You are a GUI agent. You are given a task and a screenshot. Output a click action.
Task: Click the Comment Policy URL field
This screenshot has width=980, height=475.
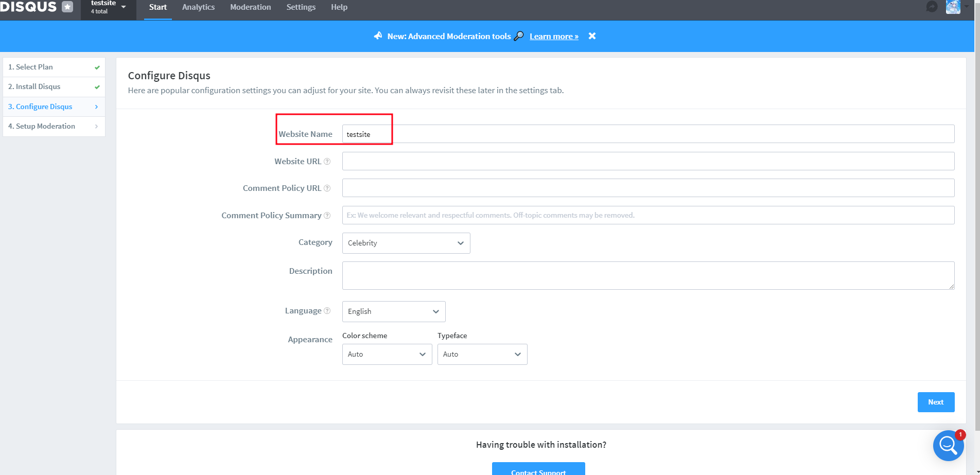(648, 188)
